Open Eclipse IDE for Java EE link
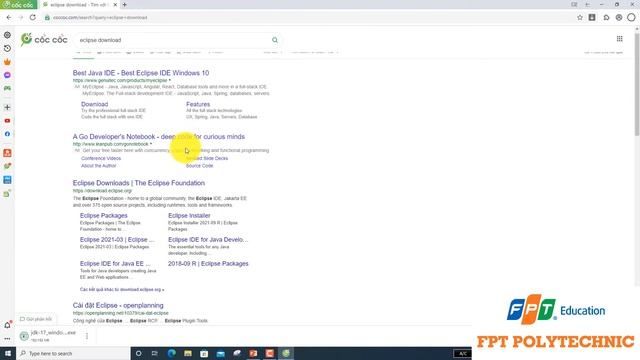Screen dimensions: 640x360 115,264
